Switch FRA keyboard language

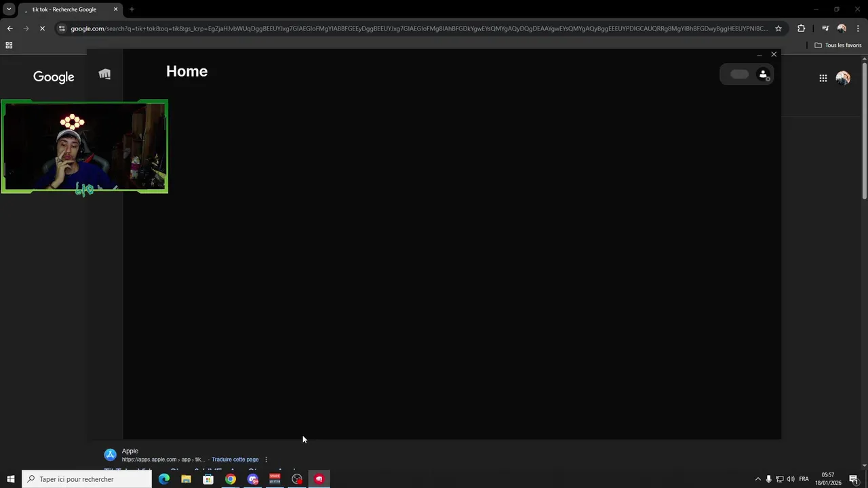tap(804, 479)
